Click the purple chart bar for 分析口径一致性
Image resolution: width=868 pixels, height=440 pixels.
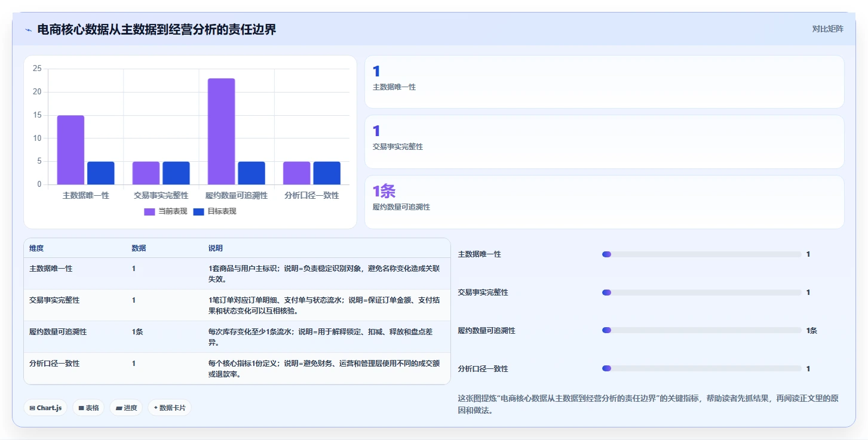tap(297, 173)
